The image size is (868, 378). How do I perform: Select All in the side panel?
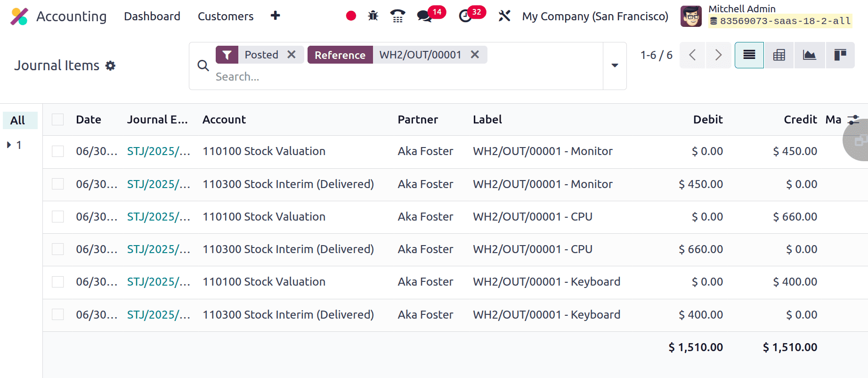pyautogui.click(x=20, y=120)
